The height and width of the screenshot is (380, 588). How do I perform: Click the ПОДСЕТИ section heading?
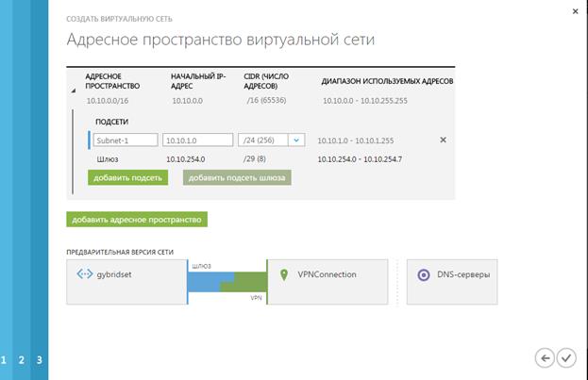coord(111,122)
